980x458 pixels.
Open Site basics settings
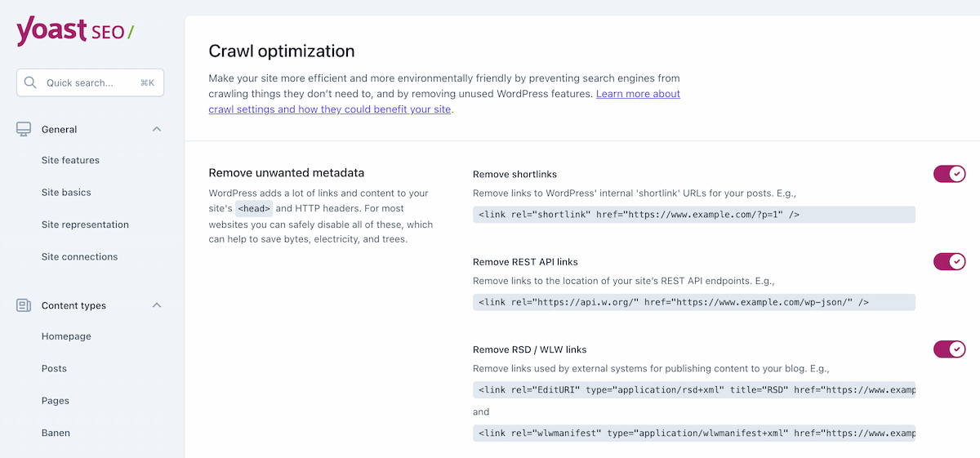coord(66,193)
